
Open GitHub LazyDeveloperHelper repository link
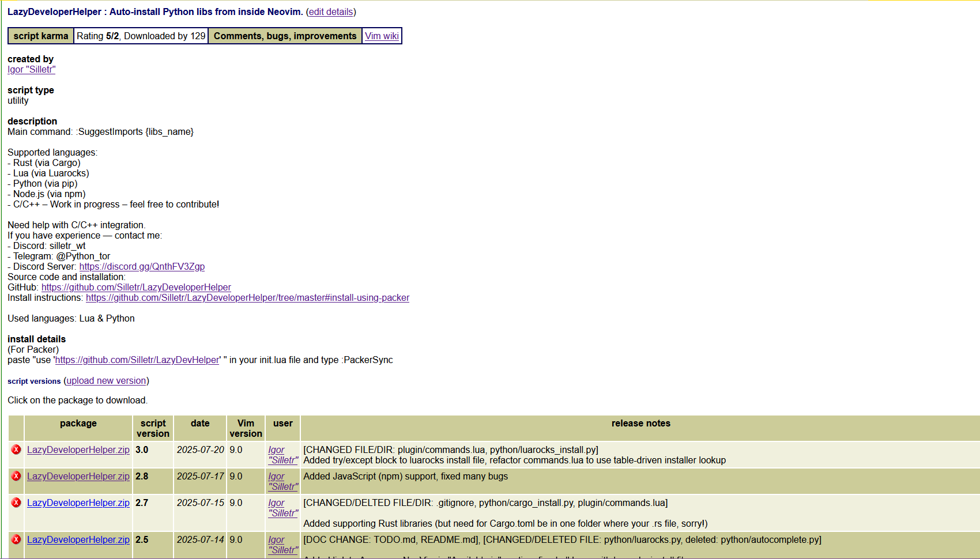pos(136,287)
